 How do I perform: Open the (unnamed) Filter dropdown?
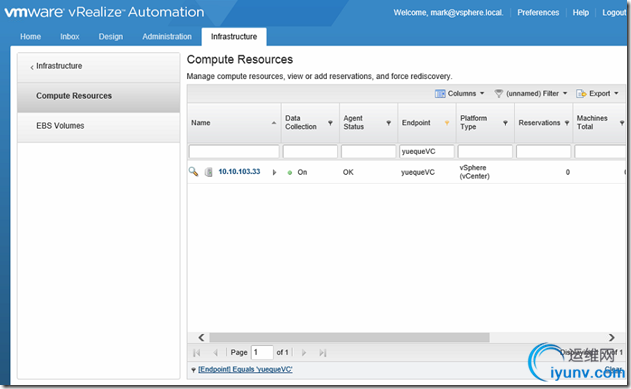coord(531,93)
